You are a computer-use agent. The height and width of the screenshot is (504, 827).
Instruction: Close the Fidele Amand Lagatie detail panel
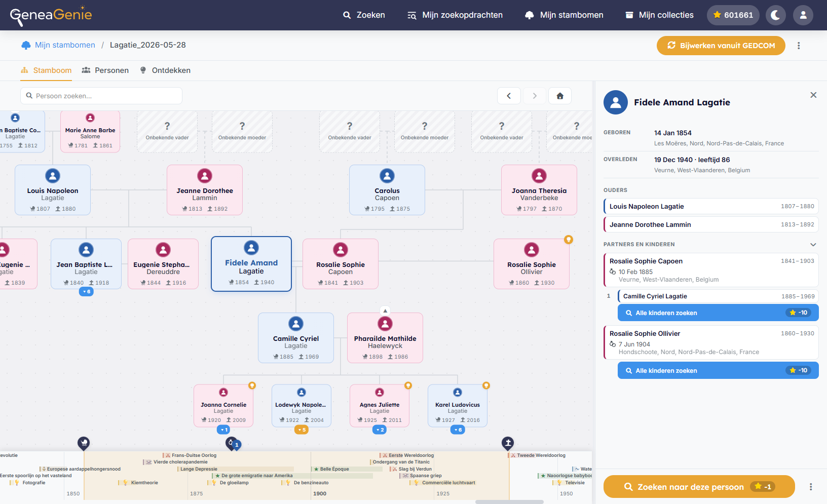point(813,95)
